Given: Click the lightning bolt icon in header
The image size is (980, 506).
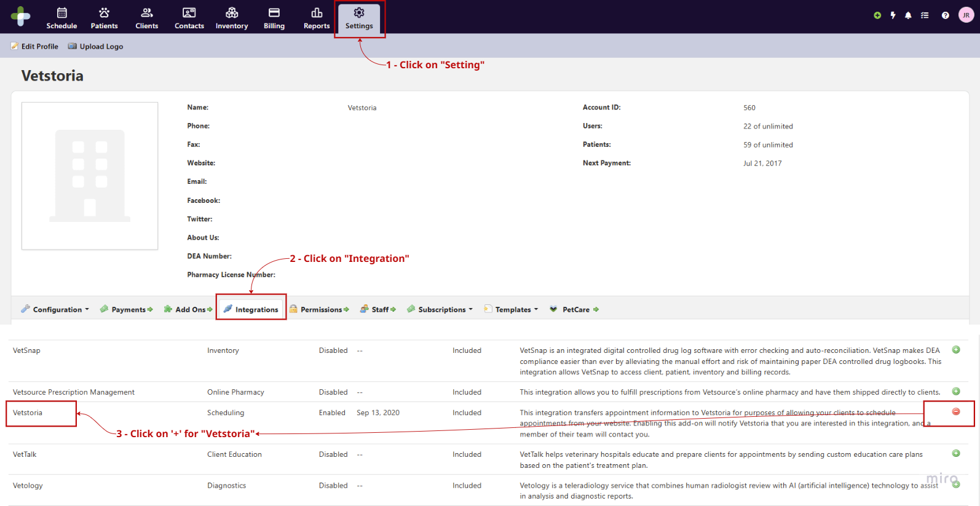Looking at the screenshot, I should point(893,15).
